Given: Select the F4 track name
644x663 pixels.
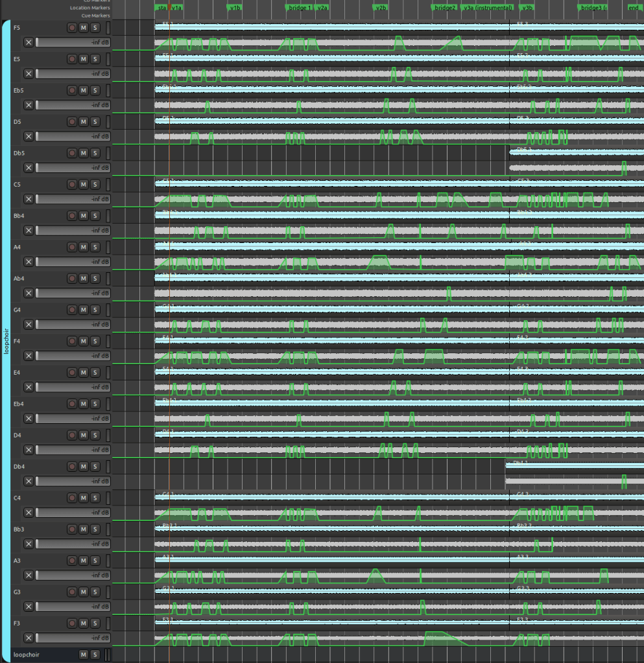Looking at the screenshot, I should point(18,341).
